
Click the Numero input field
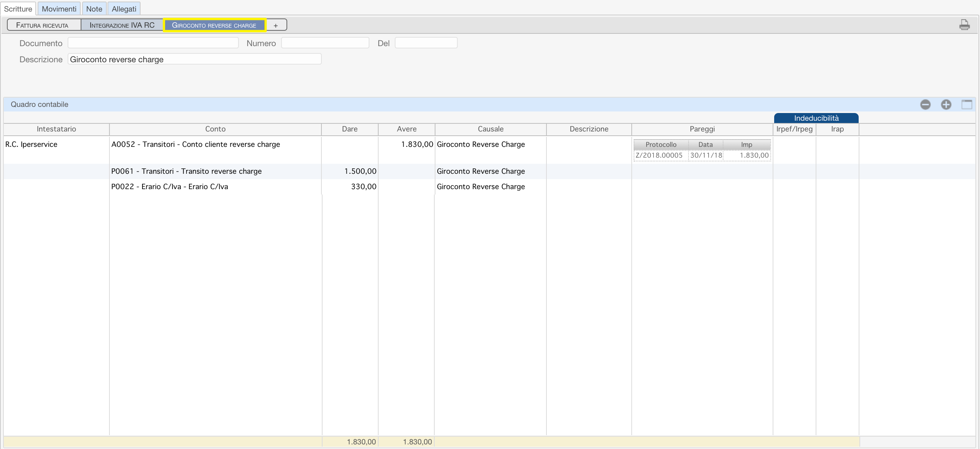(x=325, y=43)
